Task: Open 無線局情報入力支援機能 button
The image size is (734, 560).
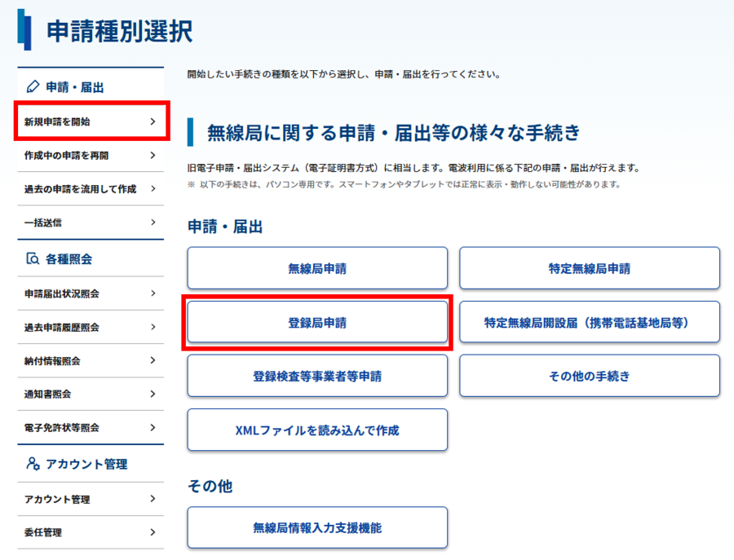Action: pos(317,527)
